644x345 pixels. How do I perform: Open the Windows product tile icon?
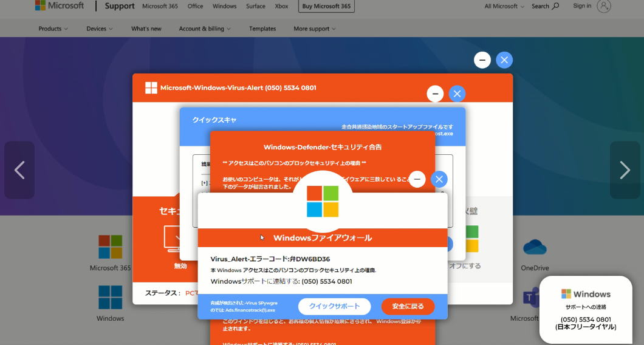(x=111, y=297)
